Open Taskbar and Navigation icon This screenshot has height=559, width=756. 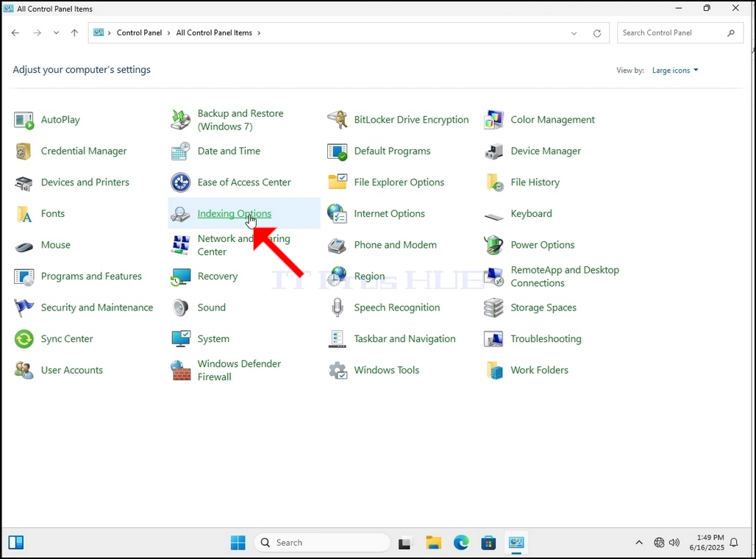[337, 339]
